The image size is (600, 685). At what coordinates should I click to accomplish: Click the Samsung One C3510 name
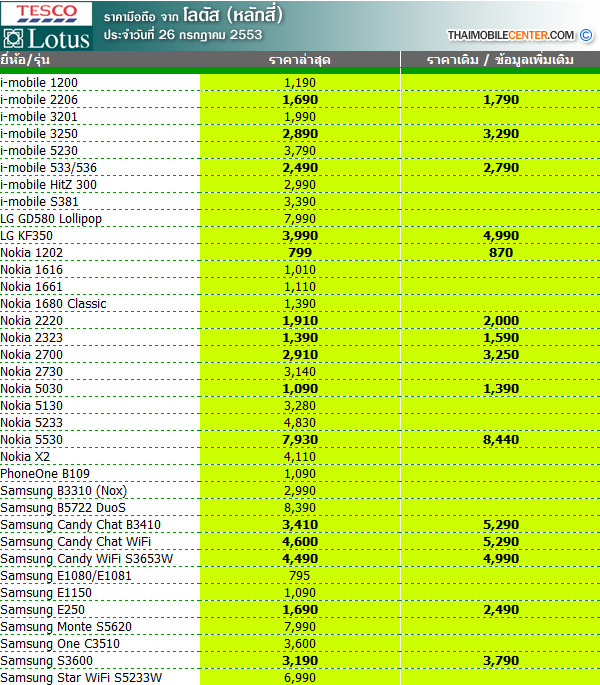[x=60, y=645]
